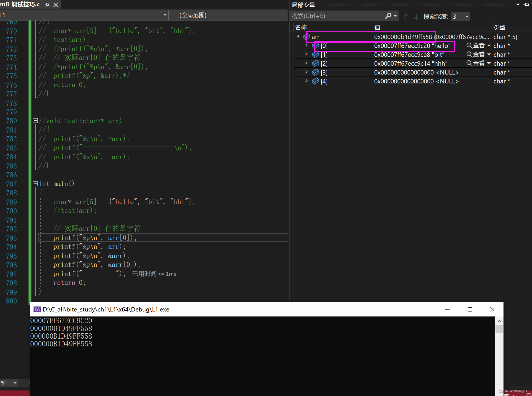Open the 搜索深度 depth dropdown
This screenshot has height=396, width=532.
coord(467,17)
